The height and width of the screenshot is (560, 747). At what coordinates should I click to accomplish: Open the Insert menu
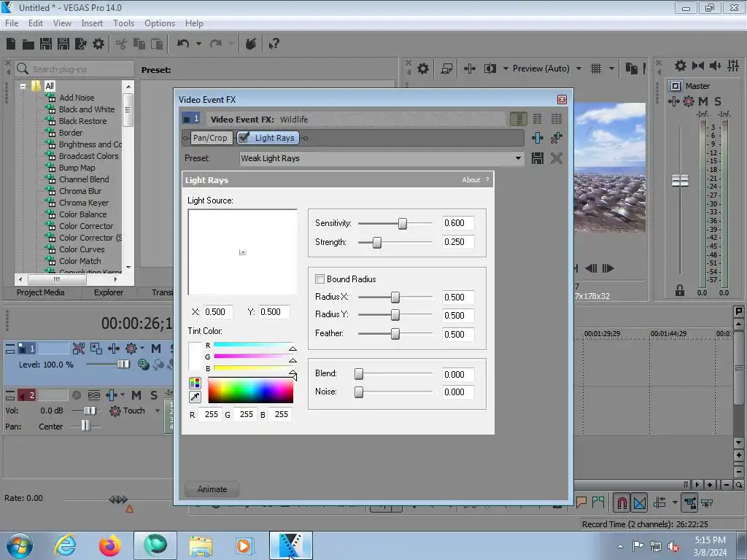pyautogui.click(x=92, y=23)
